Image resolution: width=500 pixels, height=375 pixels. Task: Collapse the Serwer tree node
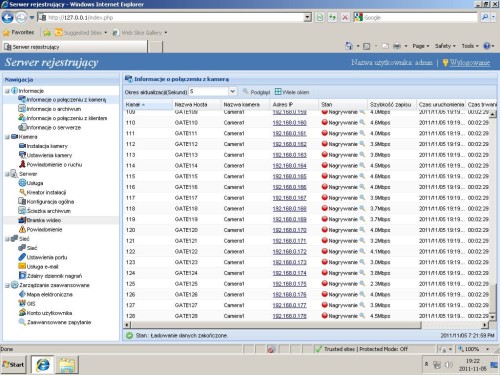click(7, 174)
